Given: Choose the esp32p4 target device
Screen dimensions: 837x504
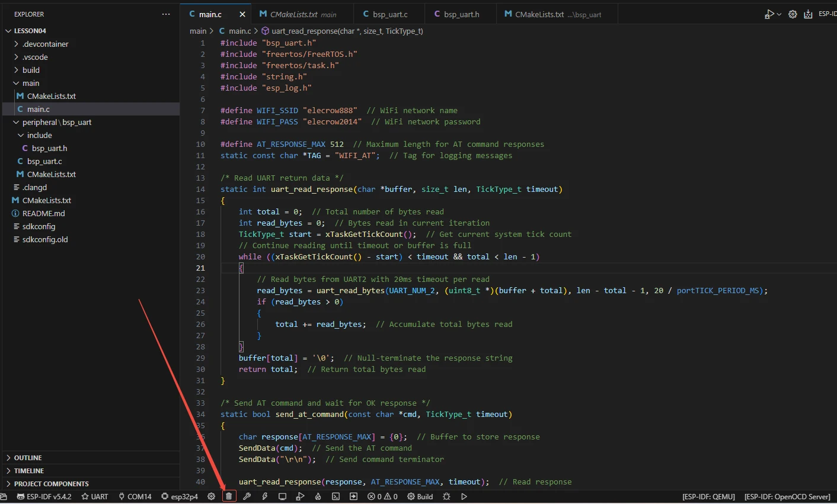Looking at the screenshot, I should (180, 496).
